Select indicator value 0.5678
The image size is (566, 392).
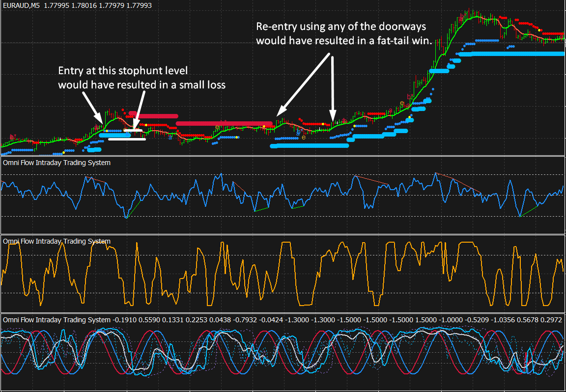point(528,320)
